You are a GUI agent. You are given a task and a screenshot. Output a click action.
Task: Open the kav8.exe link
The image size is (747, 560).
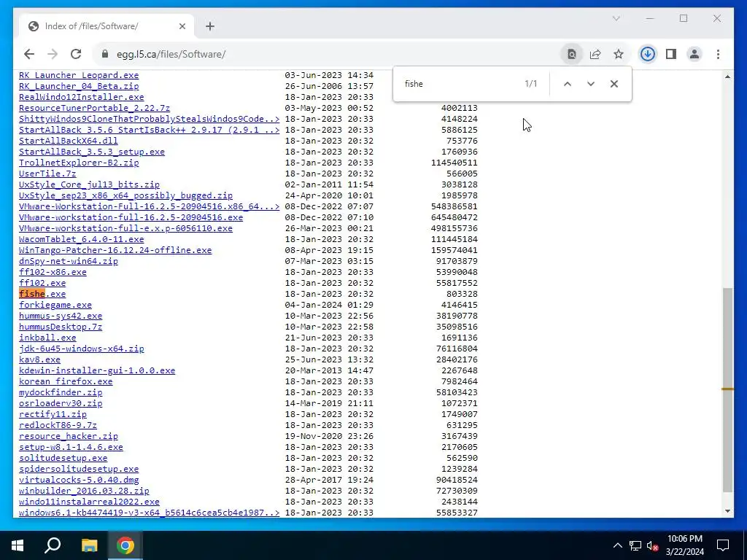(39, 359)
